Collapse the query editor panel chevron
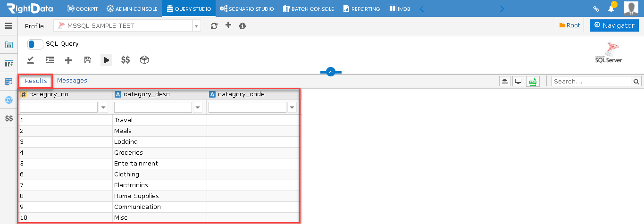 point(331,72)
